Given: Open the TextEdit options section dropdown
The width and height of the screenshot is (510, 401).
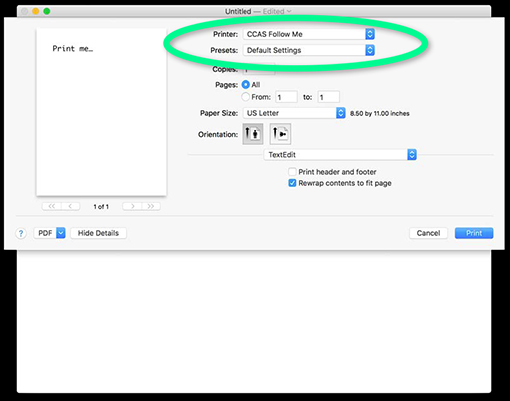Looking at the screenshot, I should click(340, 155).
